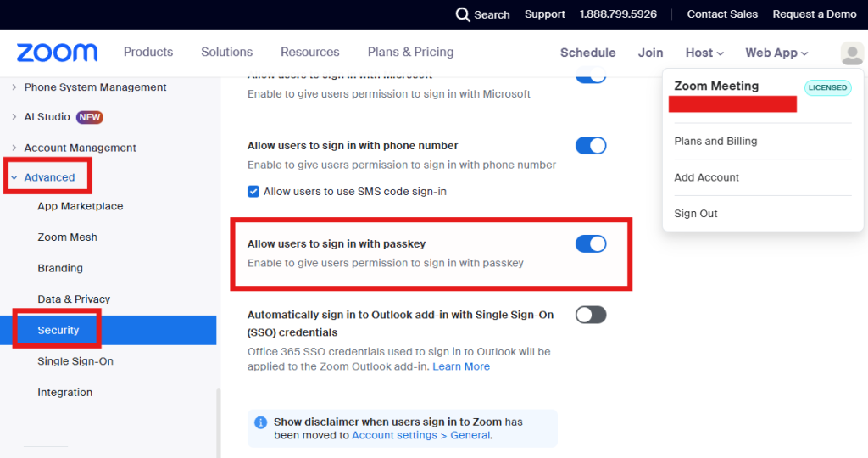Image resolution: width=868 pixels, height=458 pixels.
Task: Select Single Sign-On in sidebar
Action: (x=75, y=361)
